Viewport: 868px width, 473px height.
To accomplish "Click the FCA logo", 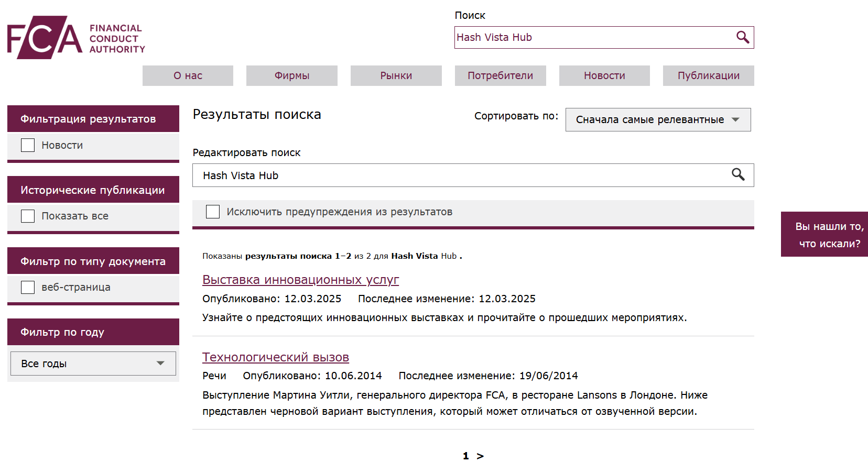I will (76, 38).
